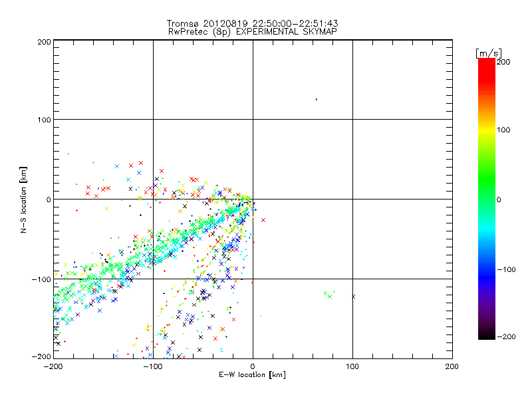
Task: Click the grid intersection at 100 km E-W, 100 km N-S
Action: [x=352, y=120]
